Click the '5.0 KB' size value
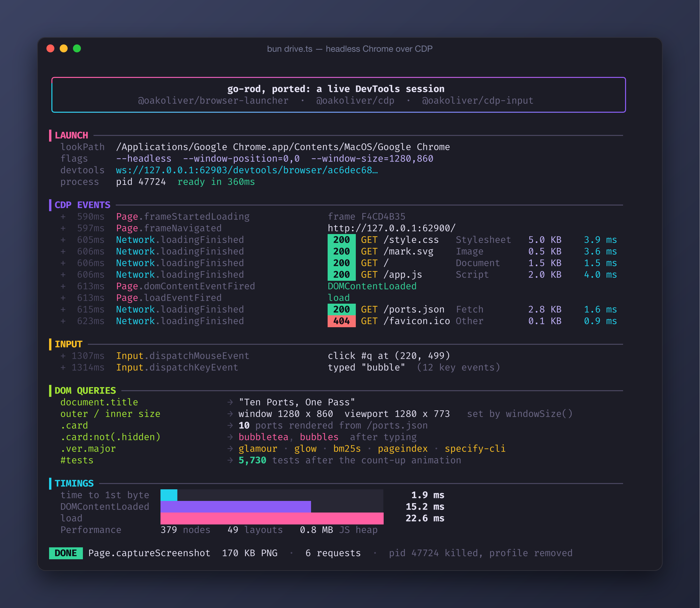 (x=544, y=240)
